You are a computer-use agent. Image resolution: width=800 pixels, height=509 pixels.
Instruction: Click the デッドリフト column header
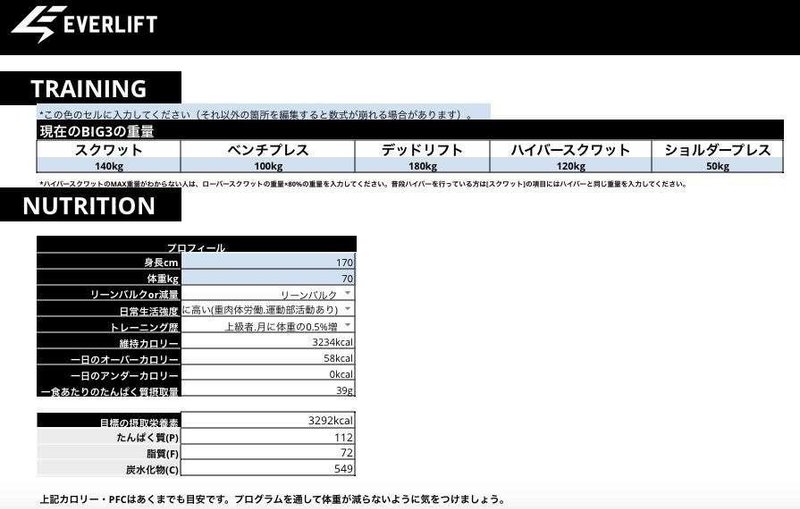coord(422,149)
